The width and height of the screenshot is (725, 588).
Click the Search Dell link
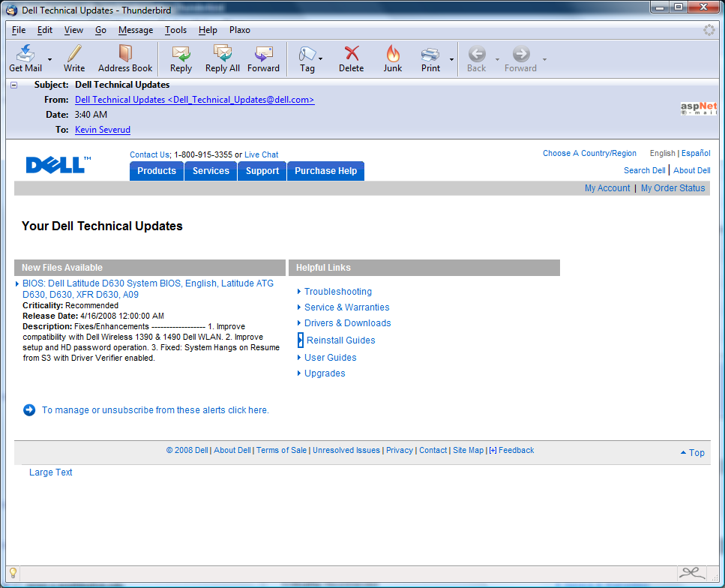pos(645,170)
